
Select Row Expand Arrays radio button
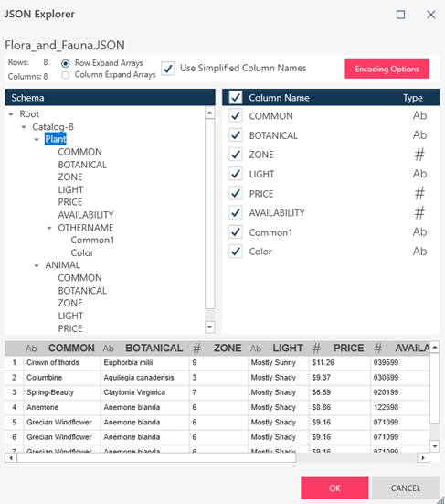tap(65, 63)
